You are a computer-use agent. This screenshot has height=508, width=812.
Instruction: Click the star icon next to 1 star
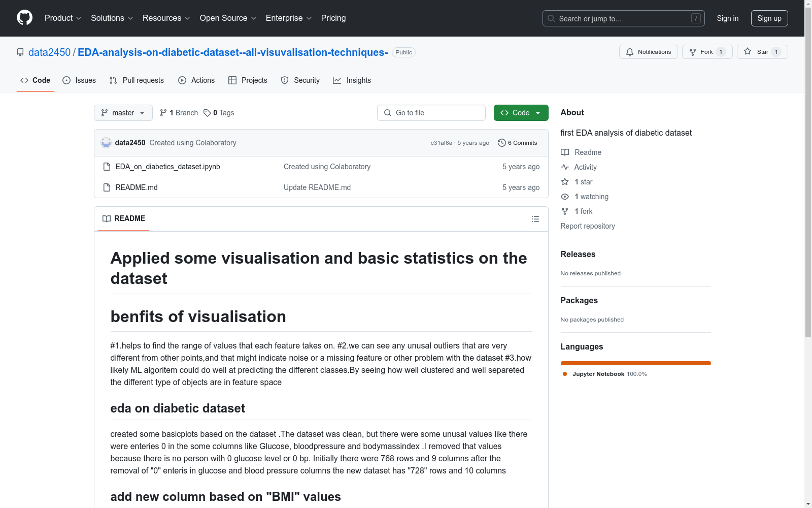pos(565,182)
